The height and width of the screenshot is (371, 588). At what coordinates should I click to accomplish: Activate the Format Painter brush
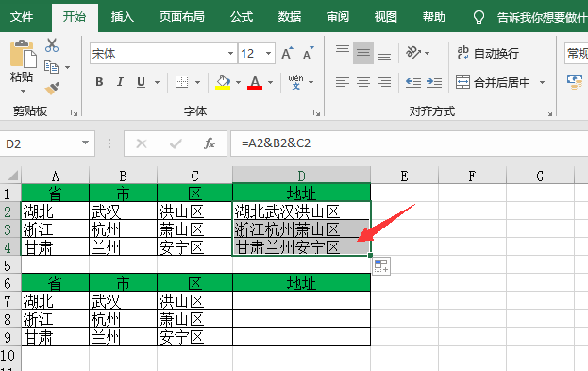[52, 89]
